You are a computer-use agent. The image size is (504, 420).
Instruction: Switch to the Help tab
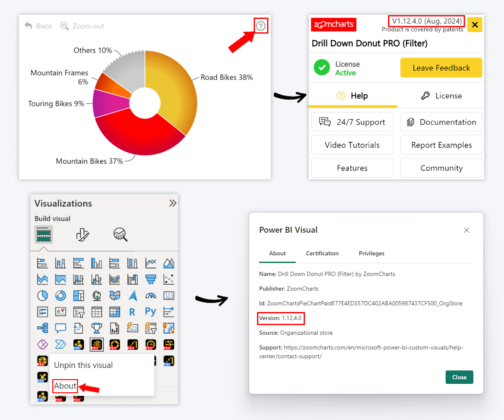click(x=353, y=96)
